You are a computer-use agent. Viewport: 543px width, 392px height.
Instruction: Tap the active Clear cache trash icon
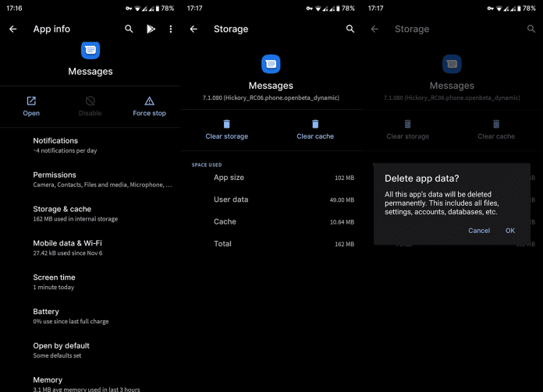315,124
